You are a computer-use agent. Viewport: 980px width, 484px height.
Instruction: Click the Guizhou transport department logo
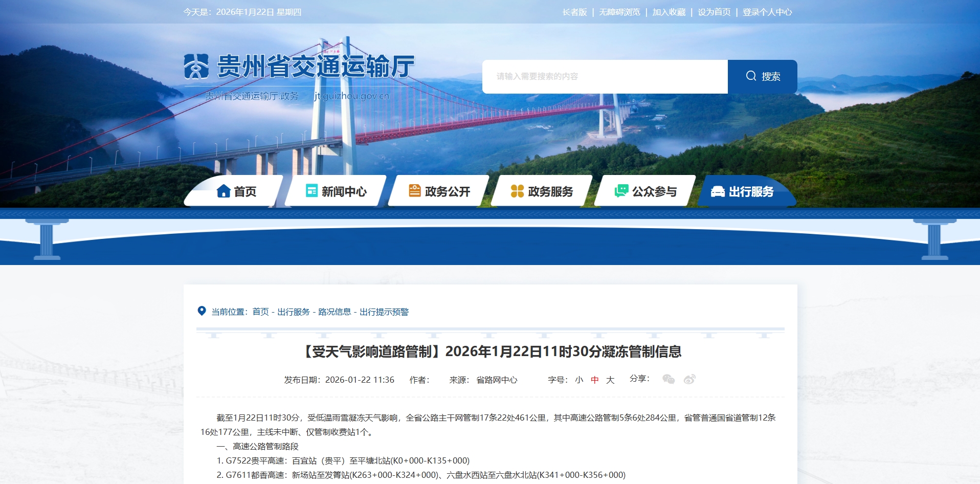pos(196,67)
